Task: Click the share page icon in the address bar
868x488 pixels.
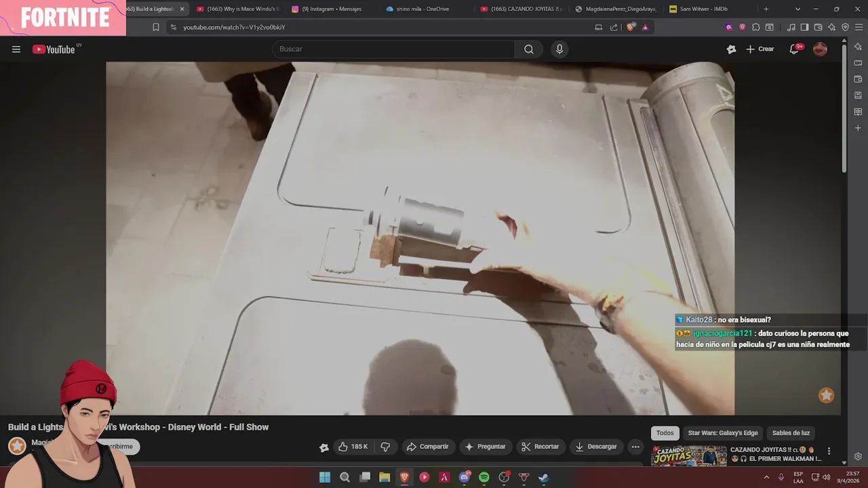Action: 614,27
